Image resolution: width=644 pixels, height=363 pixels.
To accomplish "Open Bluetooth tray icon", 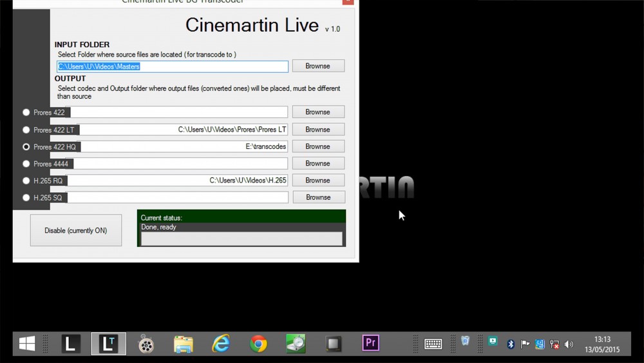I will 511,344.
